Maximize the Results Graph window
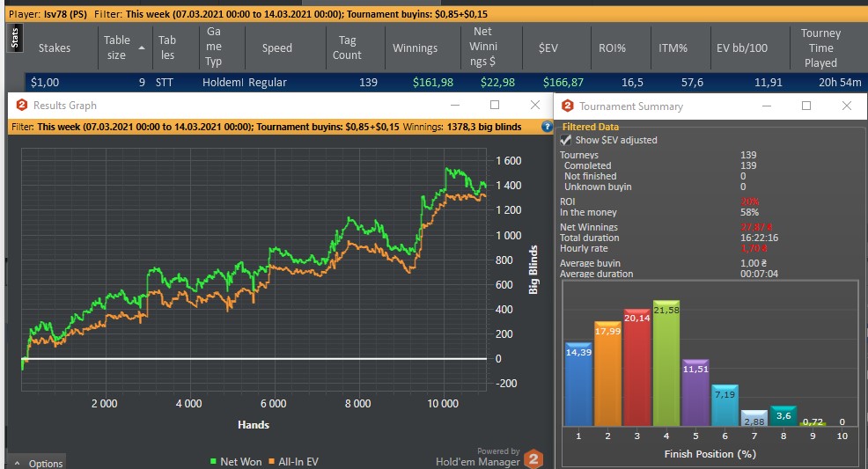This screenshot has width=868, height=469. pyautogui.click(x=495, y=105)
